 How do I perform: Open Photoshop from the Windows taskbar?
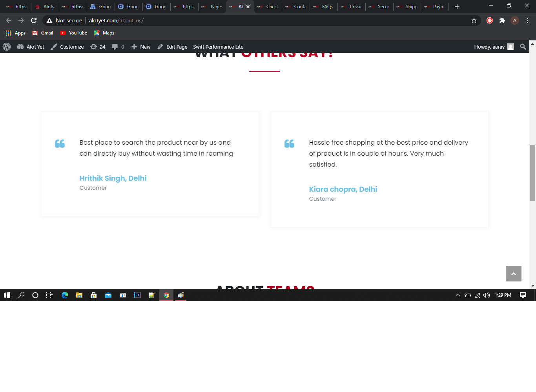tap(137, 295)
